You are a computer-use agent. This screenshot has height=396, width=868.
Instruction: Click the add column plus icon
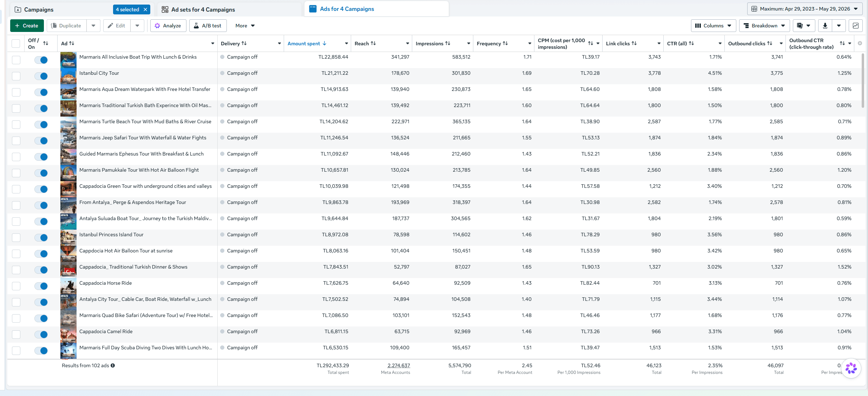[x=860, y=43]
